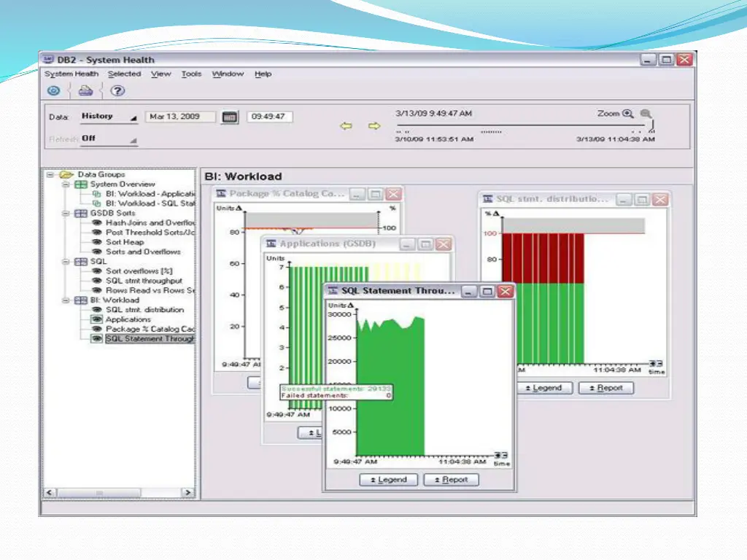Select BI: Workload - Applications tree item
The height and width of the screenshot is (560, 747).
click(x=150, y=194)
